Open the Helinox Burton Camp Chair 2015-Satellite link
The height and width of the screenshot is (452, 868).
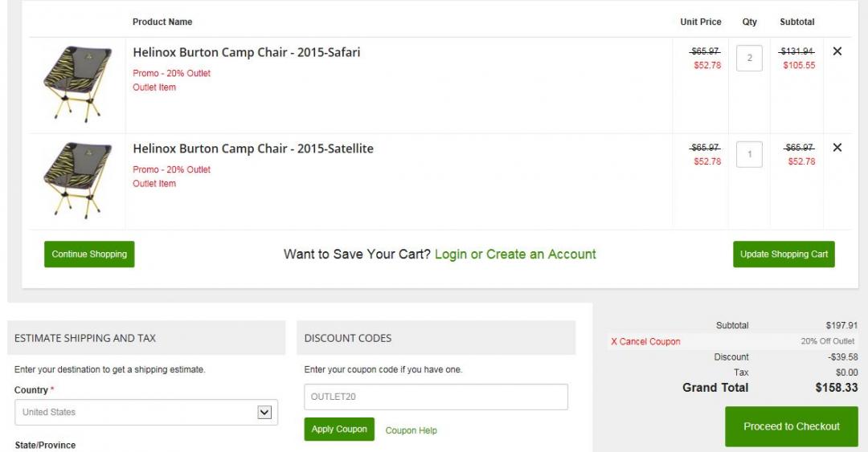click(252, 149)
